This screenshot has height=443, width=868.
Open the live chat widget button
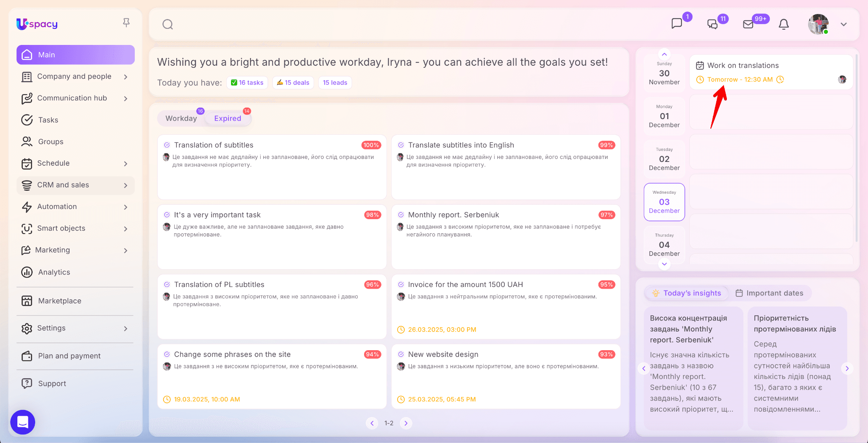[23, 422]
